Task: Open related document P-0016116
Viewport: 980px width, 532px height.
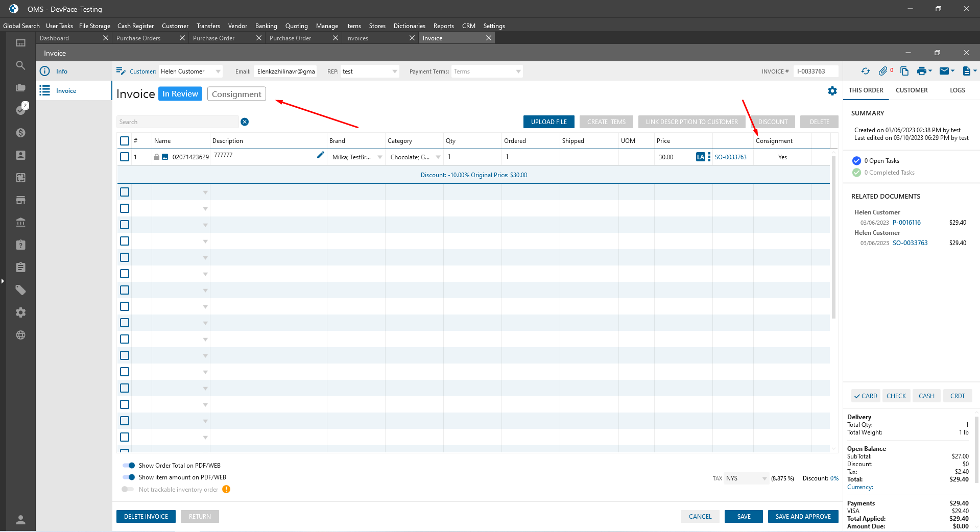Action: click(x=906, y=223)
